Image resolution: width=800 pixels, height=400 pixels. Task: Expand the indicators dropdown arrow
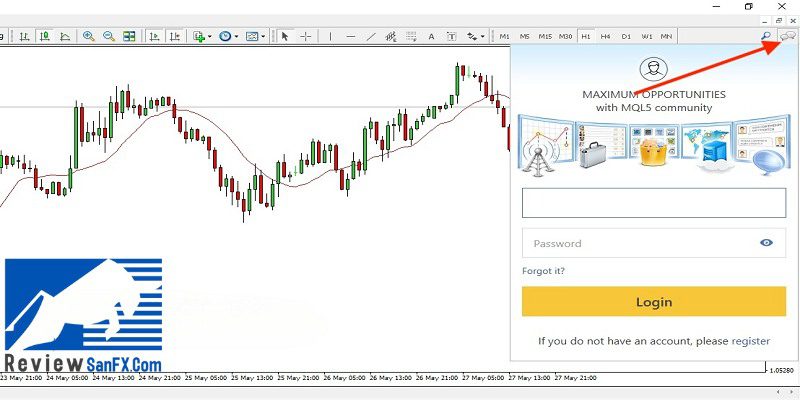[x=209, y=37]
